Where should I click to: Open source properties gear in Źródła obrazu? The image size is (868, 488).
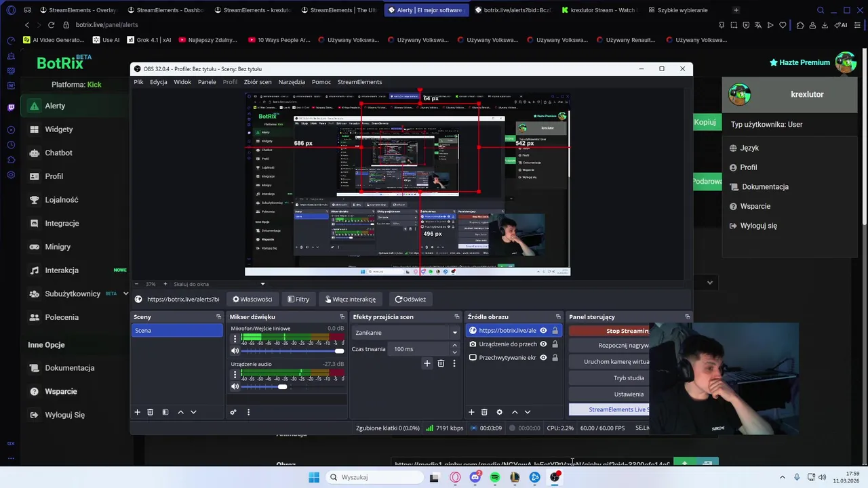tap(500, 412)
